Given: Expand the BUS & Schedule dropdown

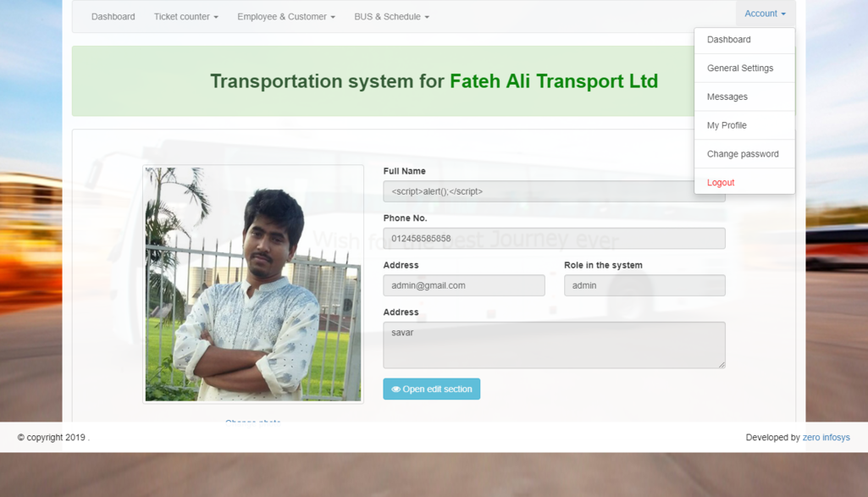Looking at the screenshot, I should pyautogui.click(x=391, y=17).
